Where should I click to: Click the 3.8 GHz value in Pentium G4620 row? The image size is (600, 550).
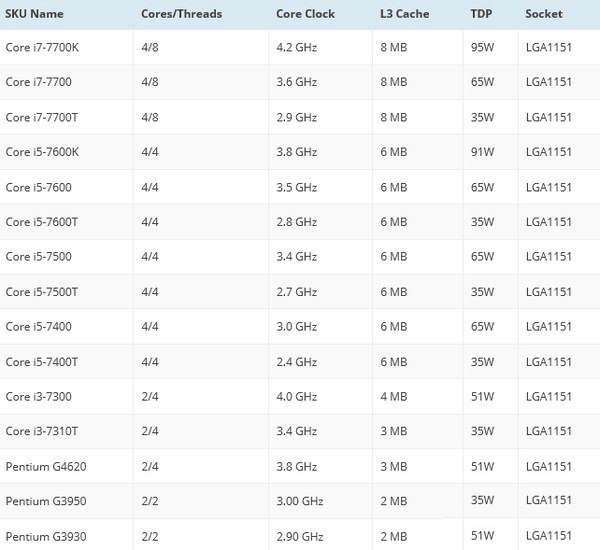(x=297, y=467)
